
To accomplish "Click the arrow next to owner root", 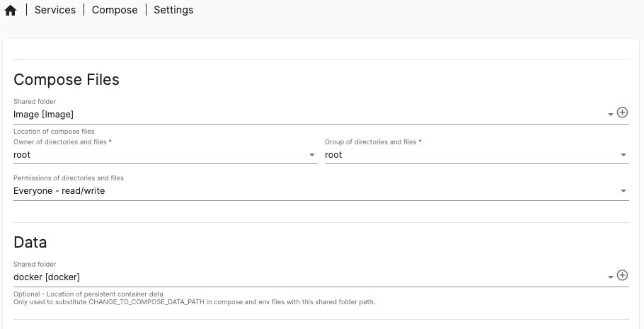I will [x=312, y=155].
